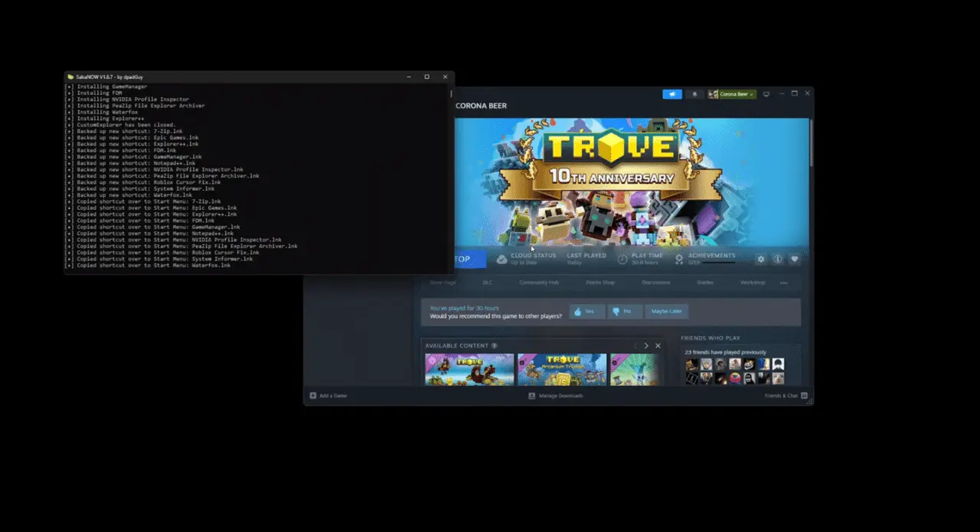Click Maybe Later button
Image resolution: width=980 pixels, height=532 pixels.
click(x=667, y=312)
